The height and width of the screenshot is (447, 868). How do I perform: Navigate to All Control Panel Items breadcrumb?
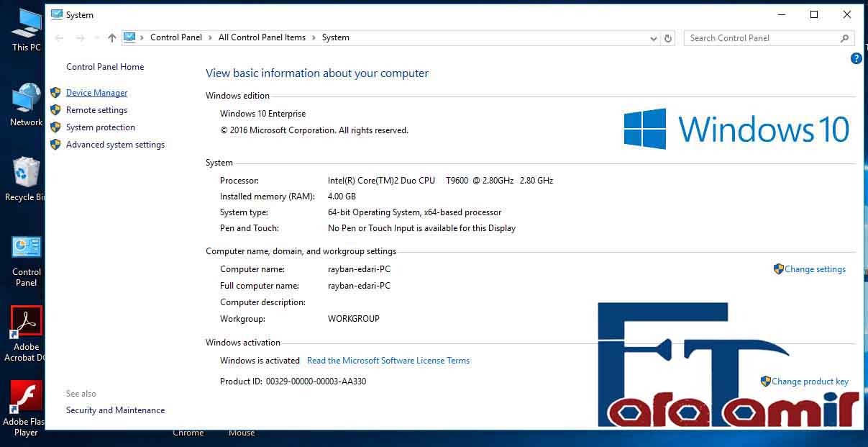262,38
